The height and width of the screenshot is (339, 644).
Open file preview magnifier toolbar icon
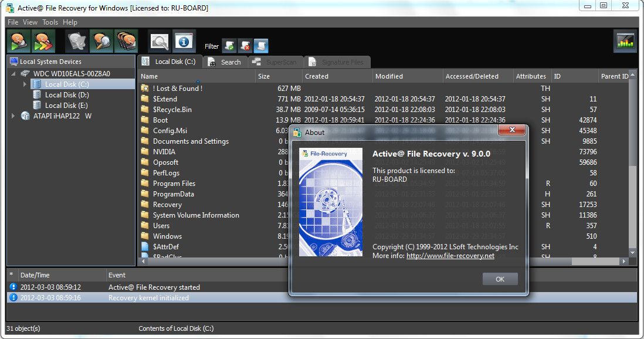159,41
